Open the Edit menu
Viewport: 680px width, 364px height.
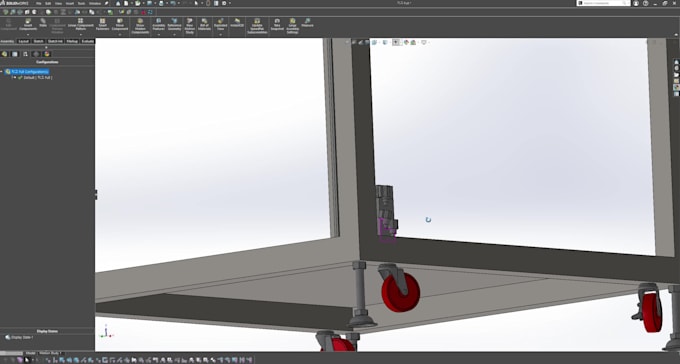[48, 3]
